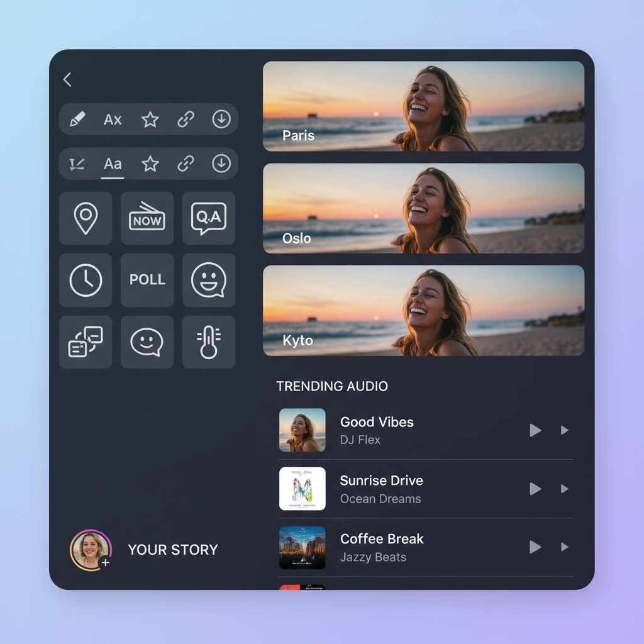Add the clock time sticker
The image size is (644, 644).
(86, 280)
